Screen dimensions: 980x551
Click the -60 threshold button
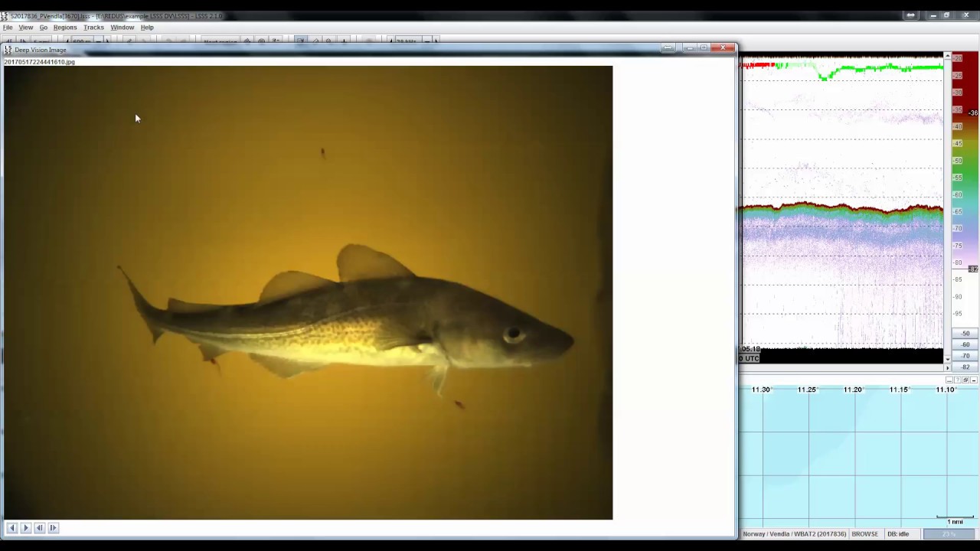click(x=965, y=345)
